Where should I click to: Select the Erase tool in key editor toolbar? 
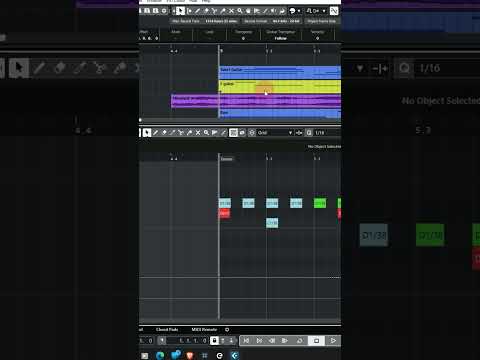[164, 133]
